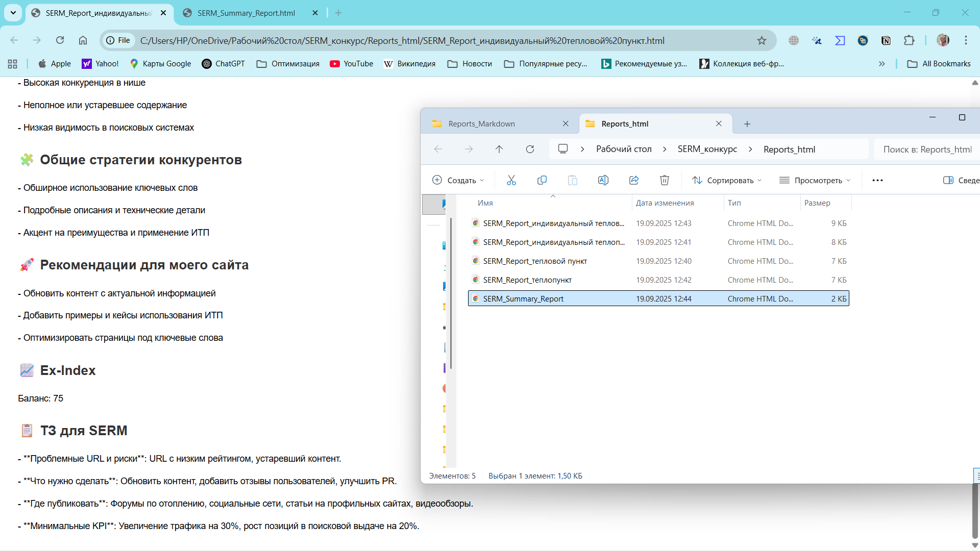The height and width of the screenshot is (551, 980).
Task: Expand chevron after SERM_конкурс breadcrumb
Action: click(x=750, y=149)
